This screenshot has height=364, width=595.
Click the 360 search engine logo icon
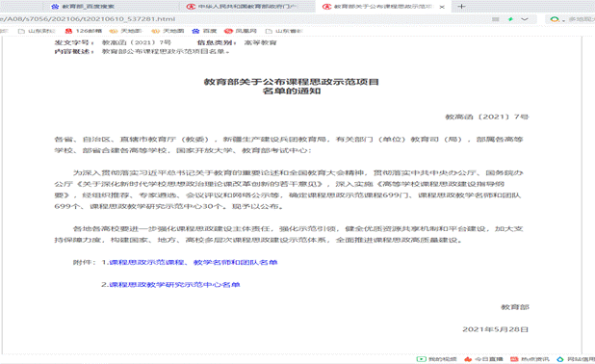(555, 19)
